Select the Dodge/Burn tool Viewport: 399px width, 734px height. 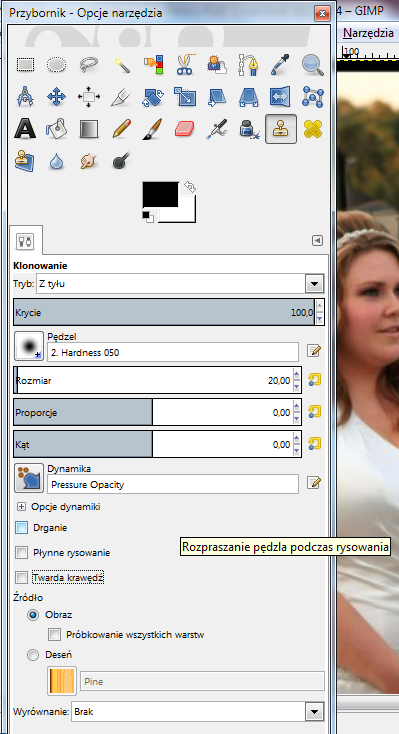coord(121,161)
